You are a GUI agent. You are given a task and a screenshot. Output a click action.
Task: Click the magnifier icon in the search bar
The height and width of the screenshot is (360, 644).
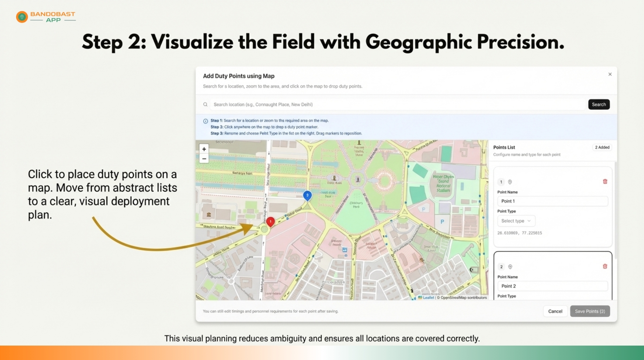[205, 104]
